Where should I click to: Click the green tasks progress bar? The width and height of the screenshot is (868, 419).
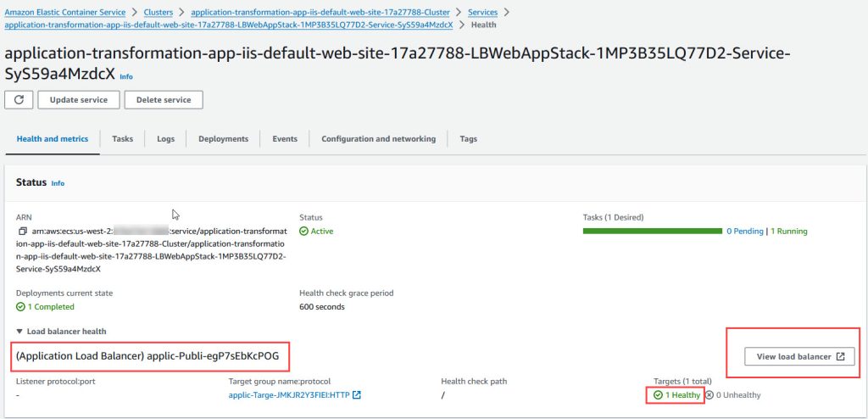652,231
